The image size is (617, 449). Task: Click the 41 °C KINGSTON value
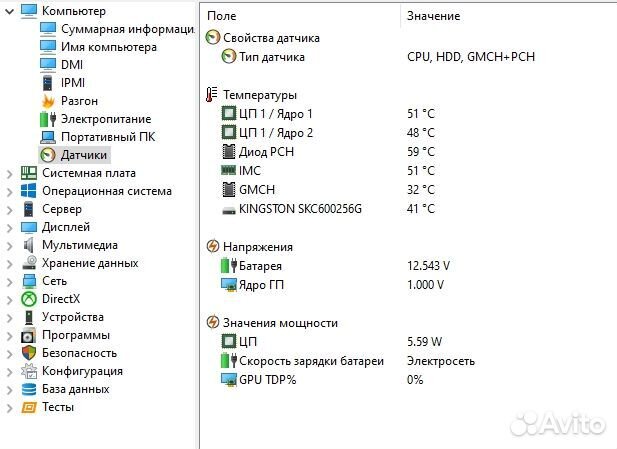tap(421, 209)
